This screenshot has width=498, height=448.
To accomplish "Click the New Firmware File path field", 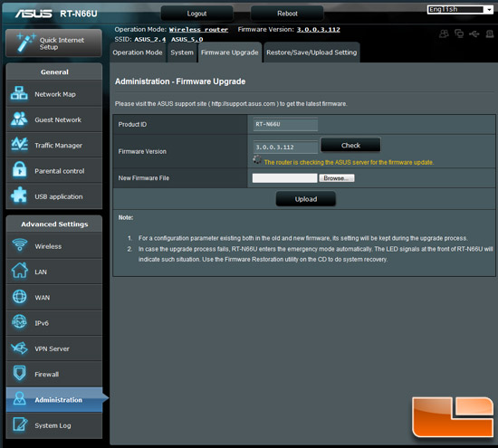I will (284, 178).
